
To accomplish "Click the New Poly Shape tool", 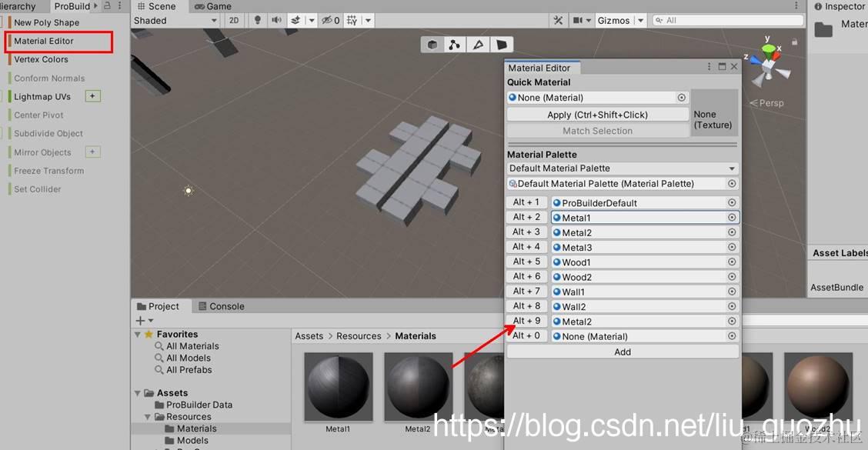I will pyautogui.click(x=46, y=23).
